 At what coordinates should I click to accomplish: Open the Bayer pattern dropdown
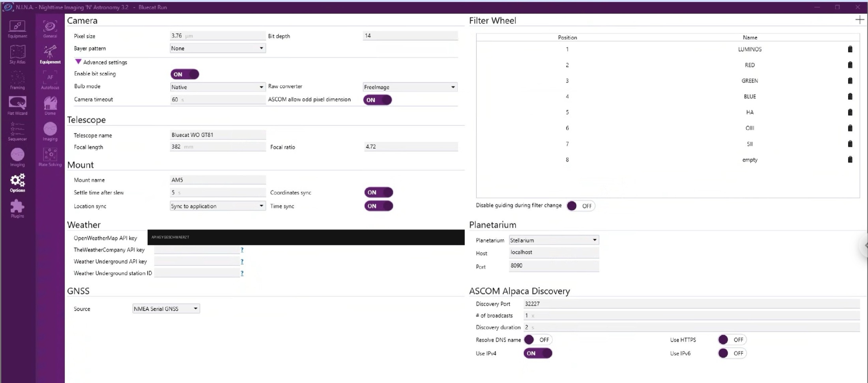tap(218, 48)
